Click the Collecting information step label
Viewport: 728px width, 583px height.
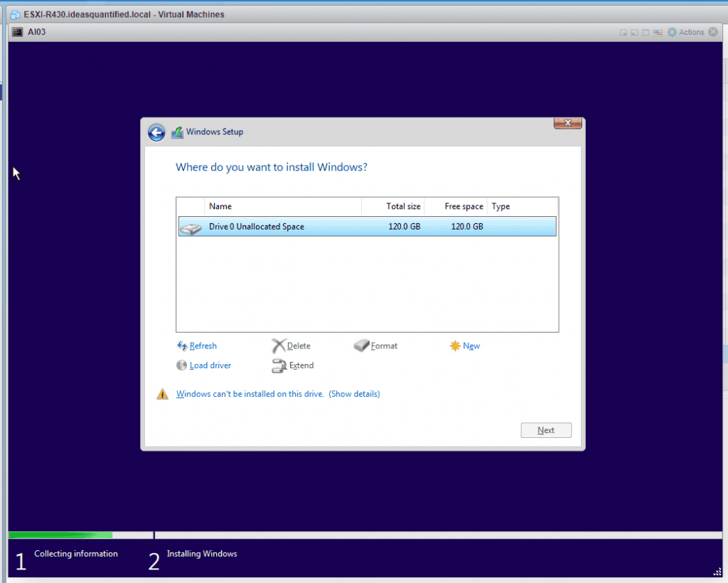[75, 554]
